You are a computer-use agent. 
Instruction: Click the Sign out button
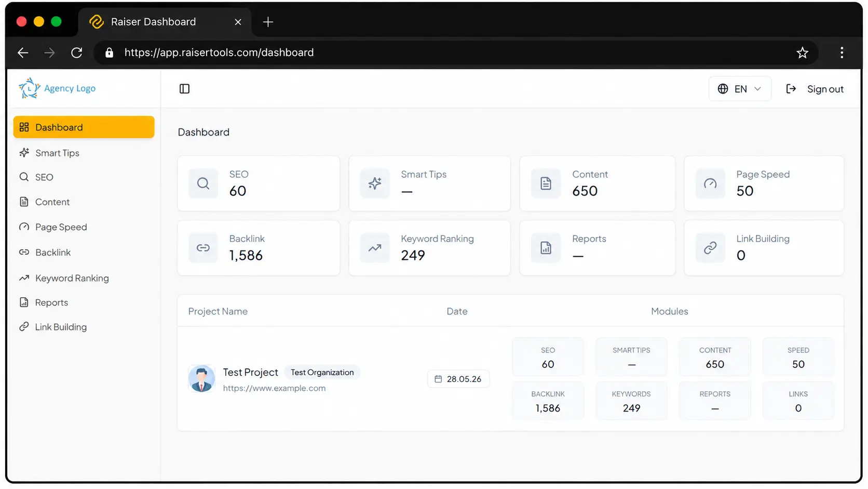coord(815,89)
